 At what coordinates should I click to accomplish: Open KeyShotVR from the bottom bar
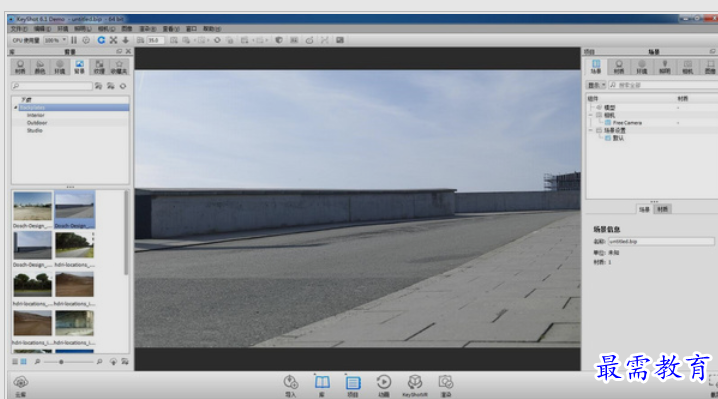(415, 385)
